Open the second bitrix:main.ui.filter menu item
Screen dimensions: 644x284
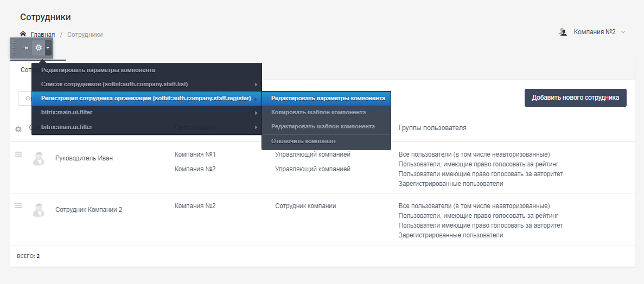pyautogui.click(x=146, y=127)
